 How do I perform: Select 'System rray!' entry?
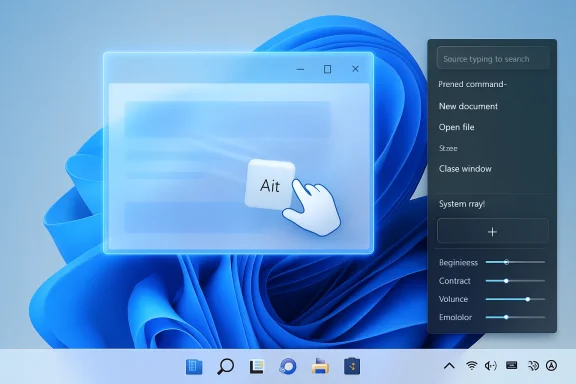coord(462,204)
